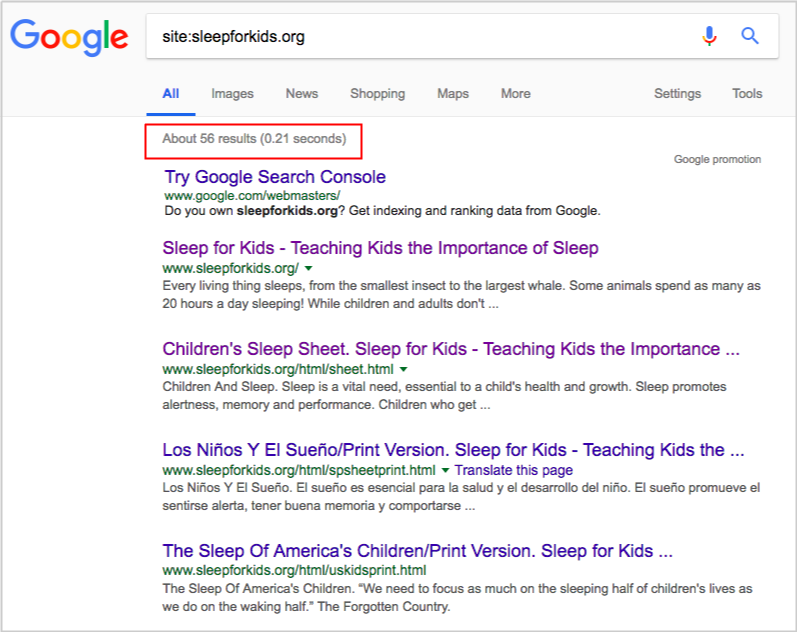The image size is (797, 632).
Task: Click the 'About 56 results' count text
Action: (254, 139)
